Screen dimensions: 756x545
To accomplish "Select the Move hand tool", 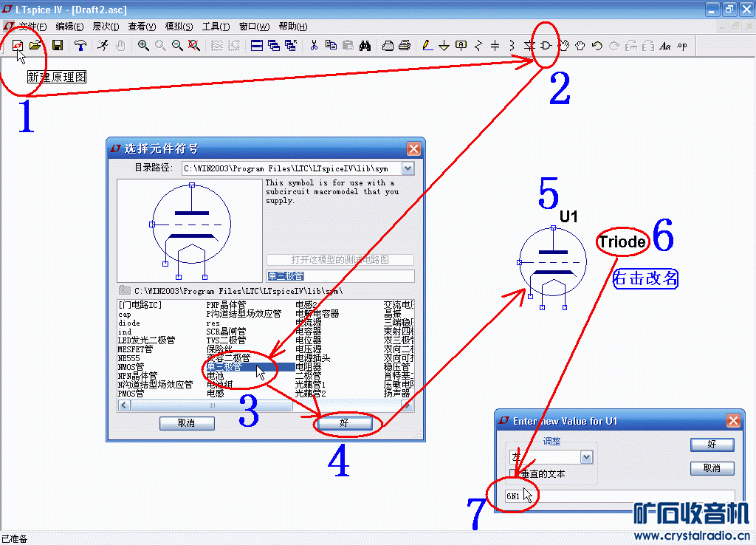I will 563,45.
